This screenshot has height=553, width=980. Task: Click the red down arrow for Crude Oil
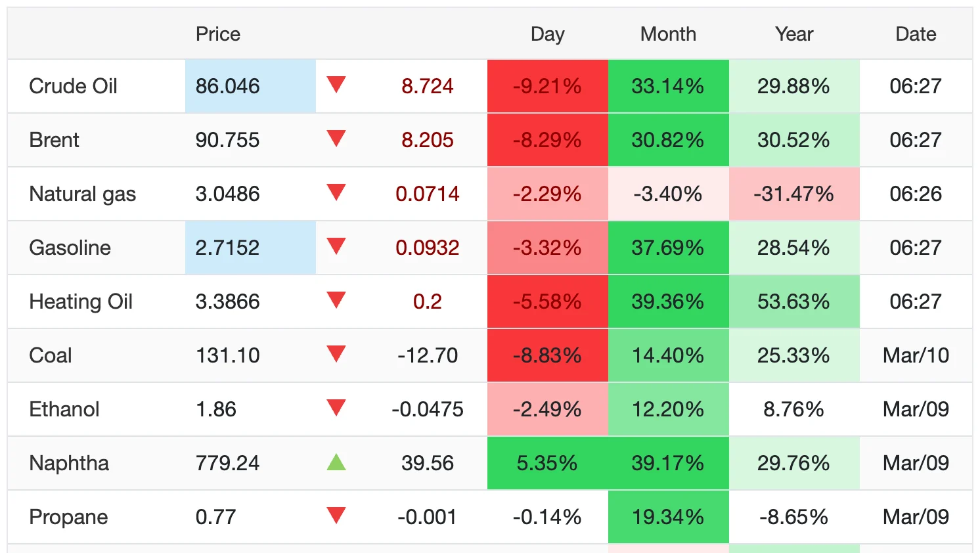(336, 85)
